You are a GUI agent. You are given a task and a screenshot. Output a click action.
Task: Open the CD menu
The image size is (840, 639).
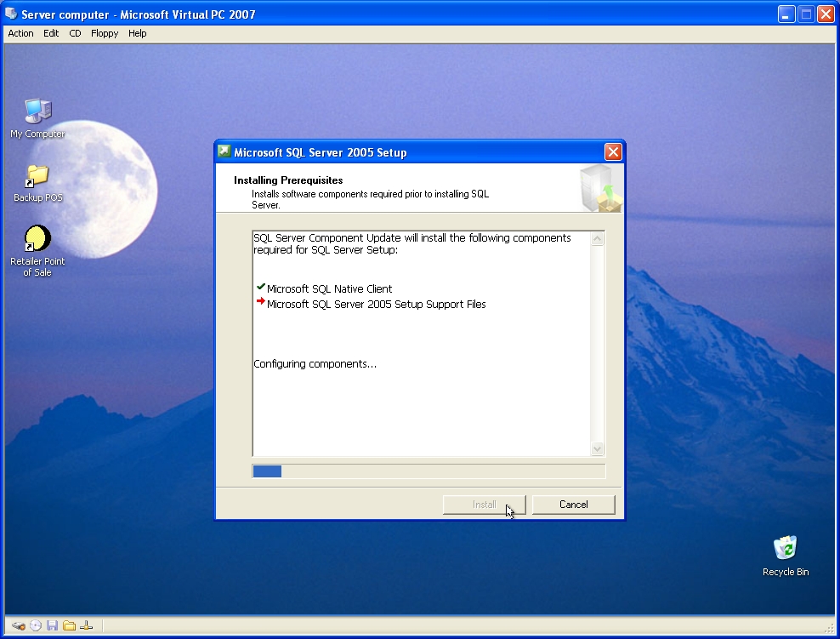click(x=75, y=33)
